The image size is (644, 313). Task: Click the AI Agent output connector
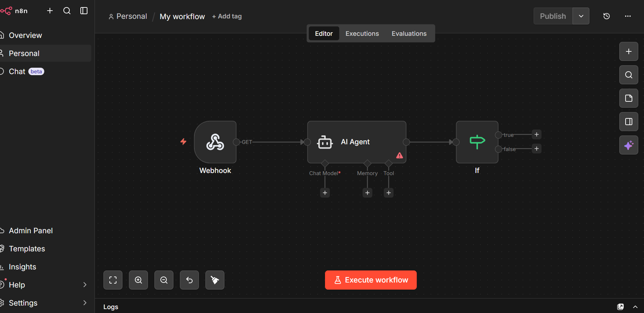(x=406, y=142)
